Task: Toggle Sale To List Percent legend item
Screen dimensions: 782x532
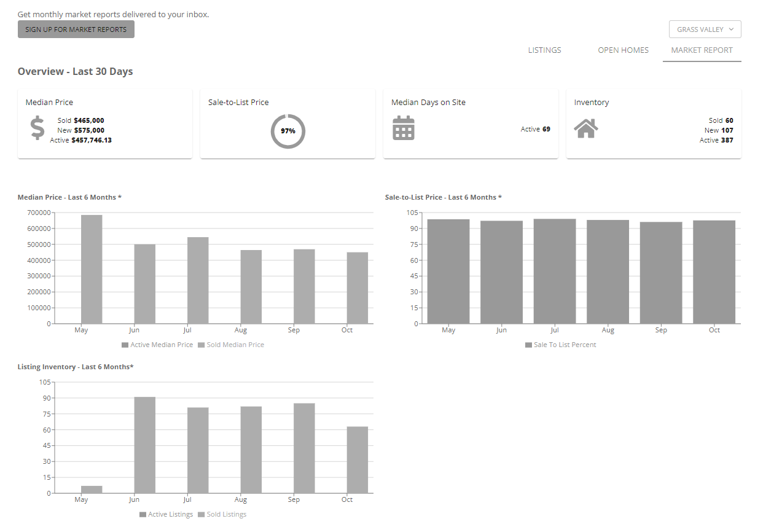Action: point(560,345)
